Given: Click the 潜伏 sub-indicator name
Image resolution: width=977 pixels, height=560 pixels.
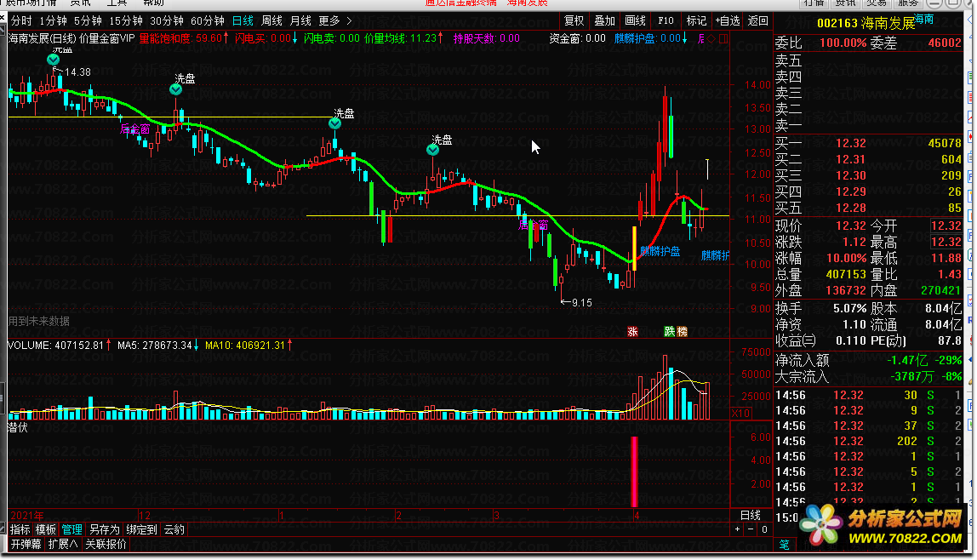Looking at the screenshot, I should click(17, 427).
